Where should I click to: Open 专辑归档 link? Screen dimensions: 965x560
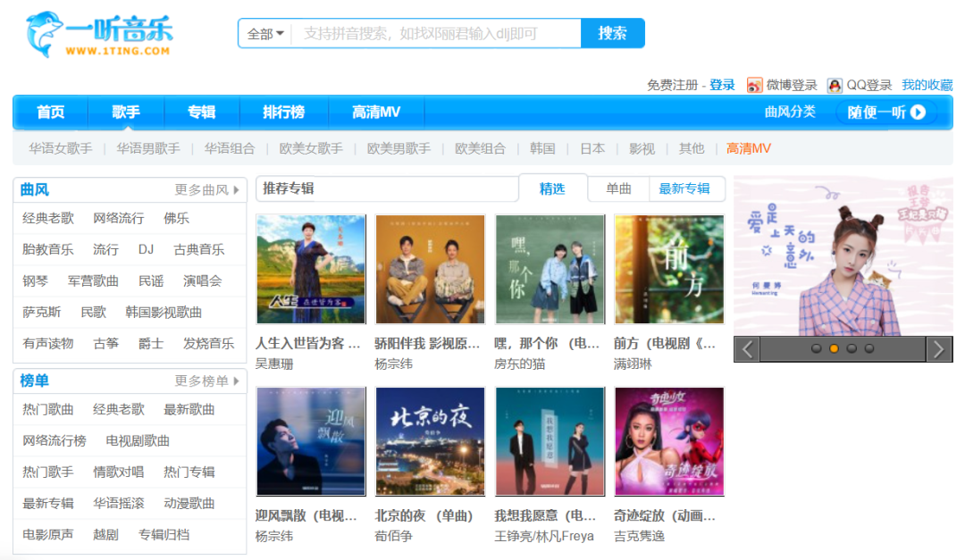164,535
